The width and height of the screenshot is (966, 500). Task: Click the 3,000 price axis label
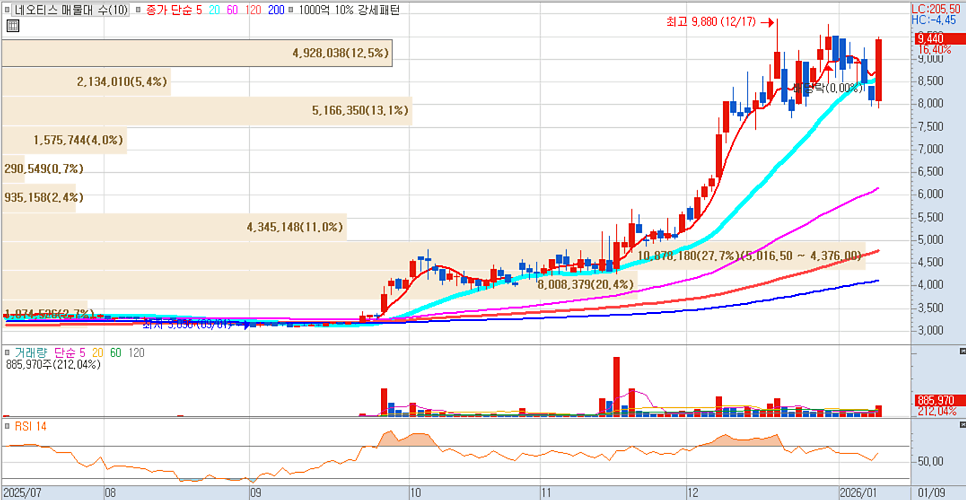click(930, 331)
